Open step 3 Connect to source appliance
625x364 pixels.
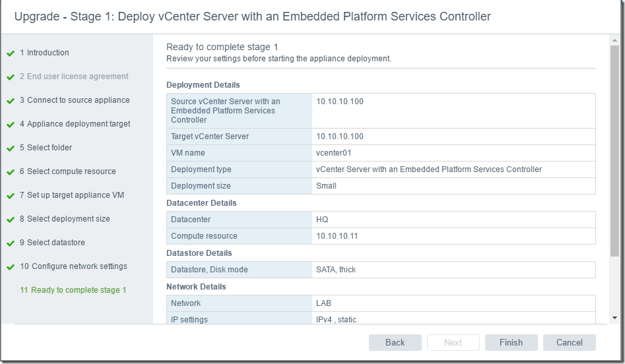pos(75,100)
